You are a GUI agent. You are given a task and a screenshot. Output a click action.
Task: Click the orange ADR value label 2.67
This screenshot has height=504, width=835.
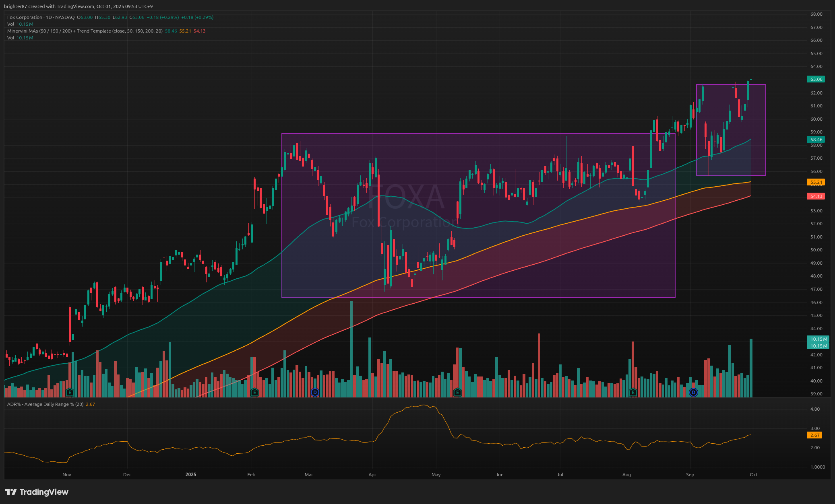point(815,435)
